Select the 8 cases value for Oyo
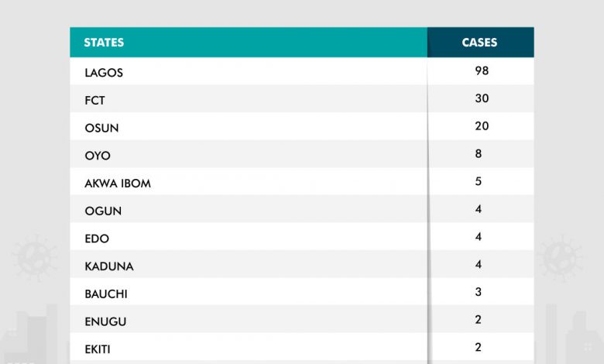Screen dimensions: 604x364 pyautogui.click(x=479, y=153)
